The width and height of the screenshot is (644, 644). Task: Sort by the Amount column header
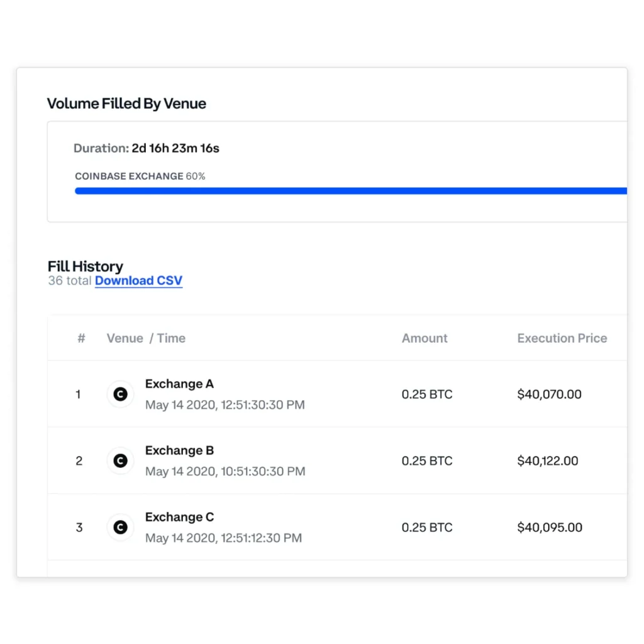coord(425,338)
